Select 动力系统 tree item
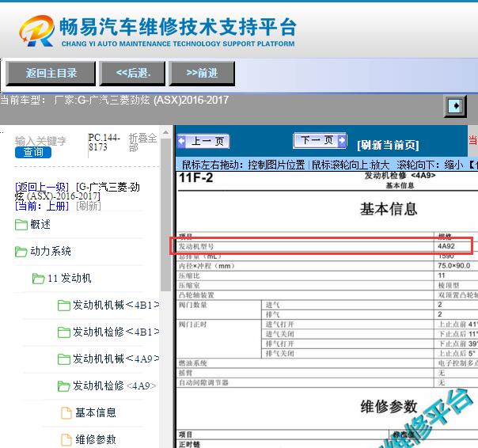Image resolution: width=478 pixels, height=448 pixels. 51,251
